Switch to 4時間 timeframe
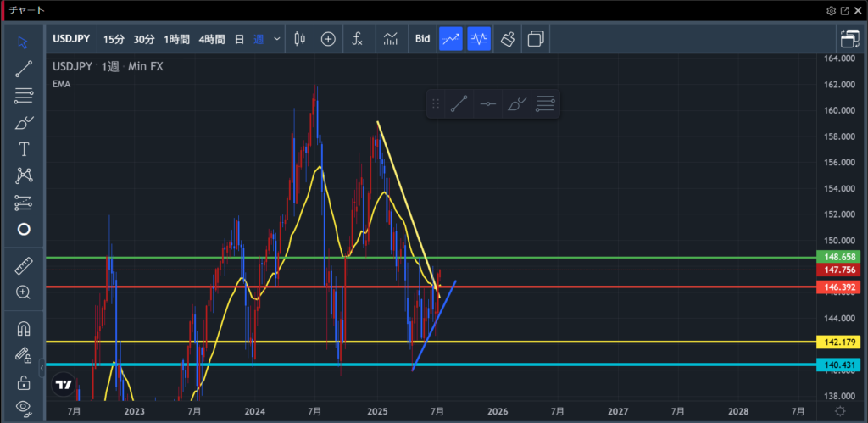The width and height of the screenshot is (868, 423). pyautogui.click(x=212, y=39)
